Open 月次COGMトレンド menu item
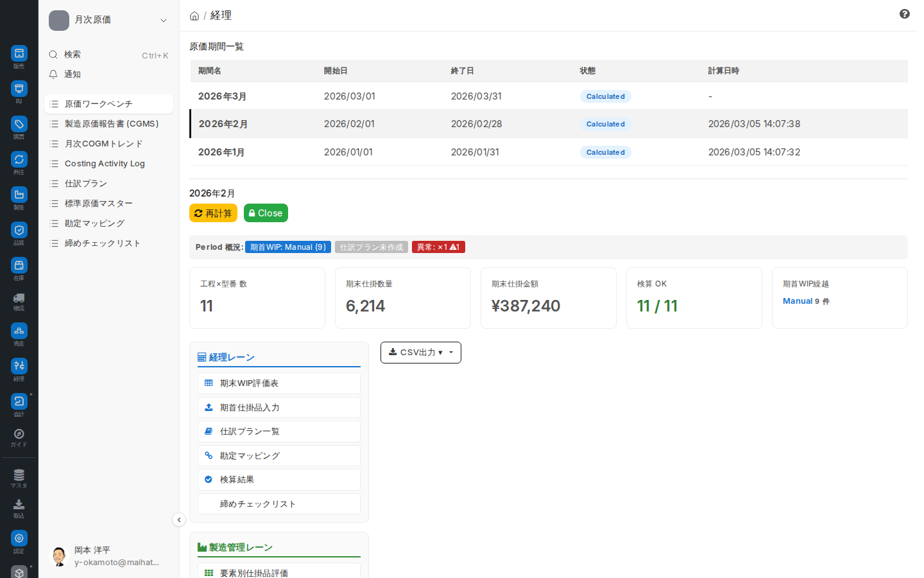 (x=108, y=144)
